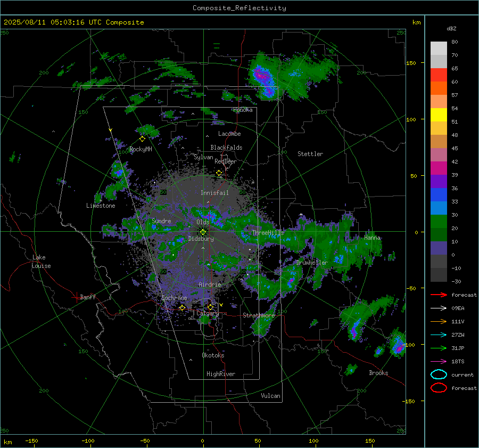
Task: Select the cyan current ellipse symbol
Action: [x=439, y=374]
